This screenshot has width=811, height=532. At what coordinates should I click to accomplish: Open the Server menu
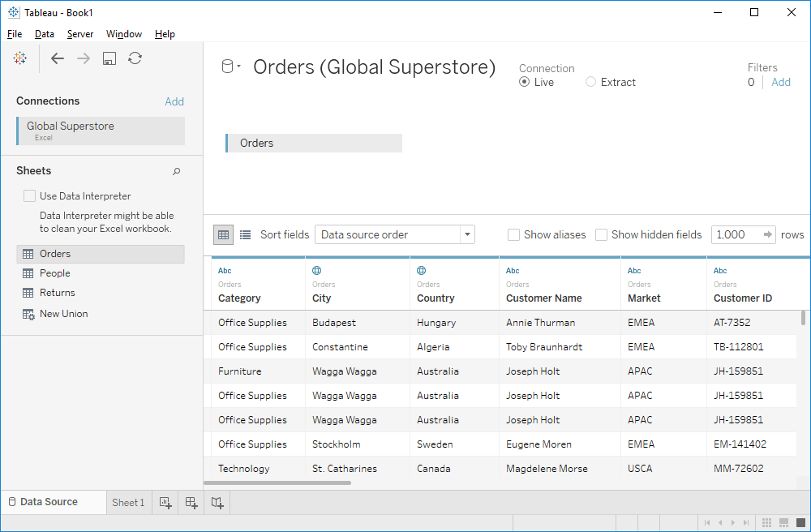tap(80, 34)
